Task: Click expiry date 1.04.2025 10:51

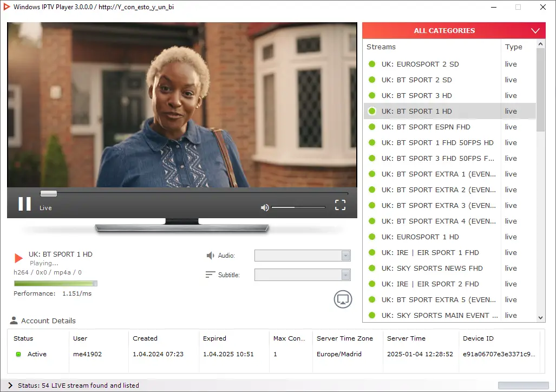Action: [x=228, y=354]
